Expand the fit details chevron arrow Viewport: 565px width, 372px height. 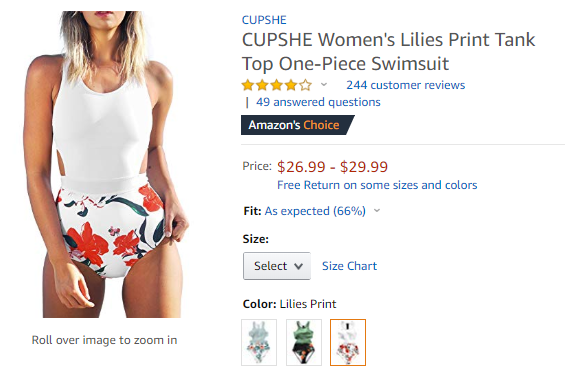(x=377, y=211)
